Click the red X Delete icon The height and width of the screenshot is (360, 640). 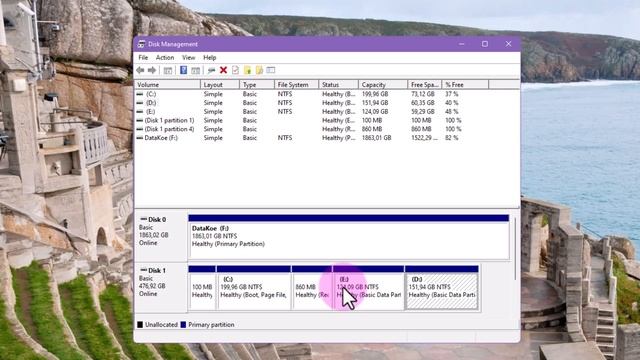click(223, 70)
